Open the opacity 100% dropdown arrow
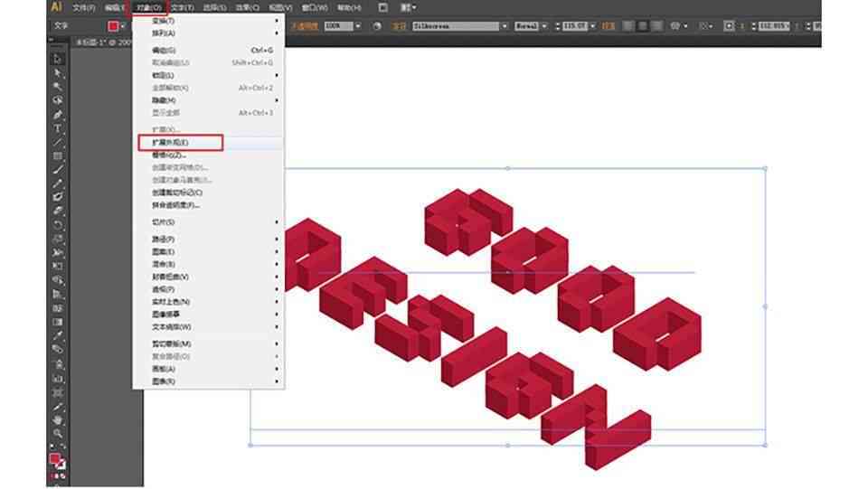868x489 pixels. [x=358, y=26]
